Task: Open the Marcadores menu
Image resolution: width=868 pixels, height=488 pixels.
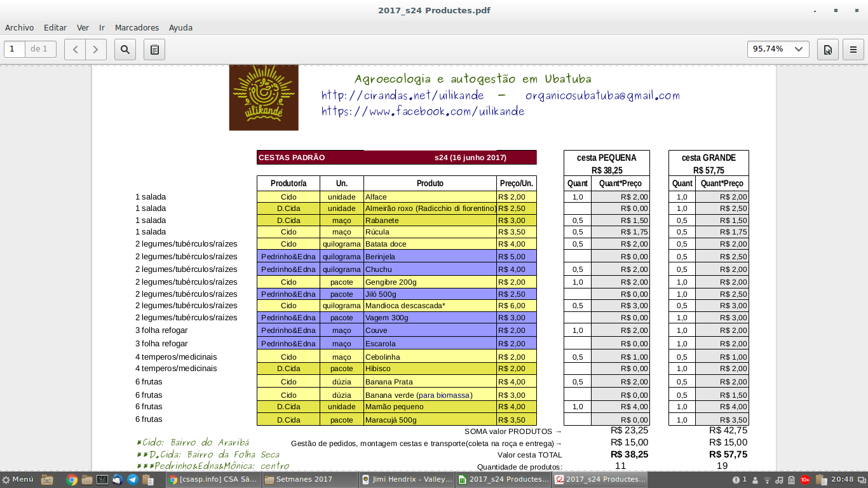Action: coord(137,28)
